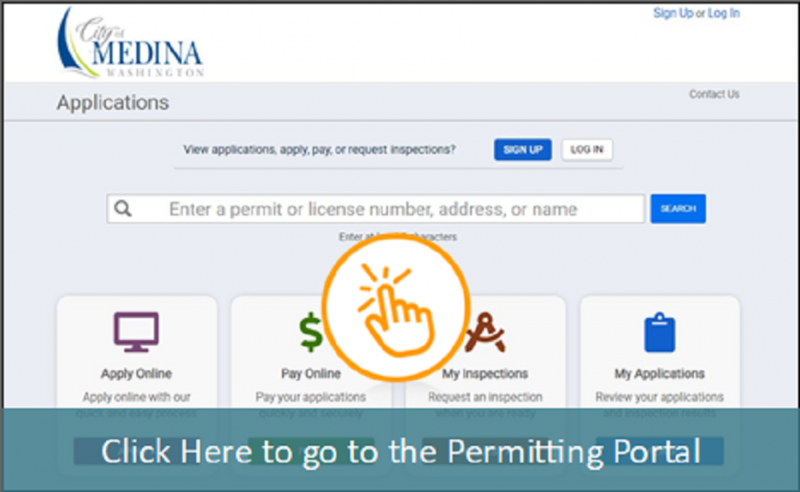Focus the permit or license number search field
800x492 pixels.
tap(376, 209)
